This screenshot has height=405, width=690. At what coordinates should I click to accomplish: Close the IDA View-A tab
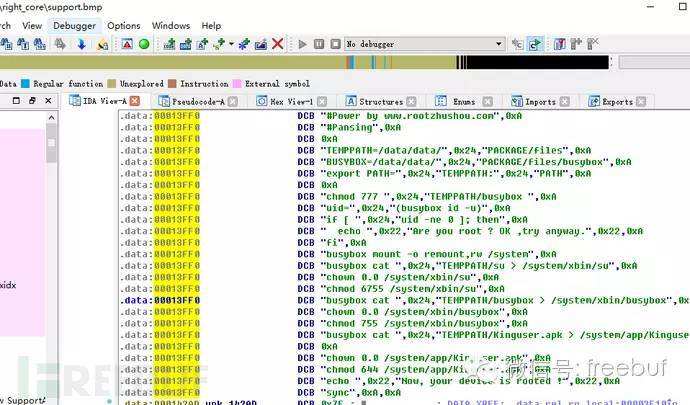click(135, 101)
